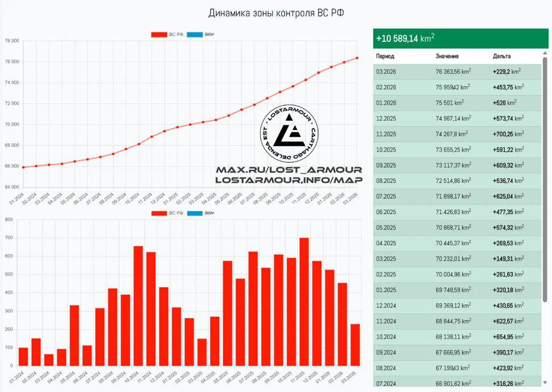Open the LOSTARMOUR.INFO/MAP link
The image size is (552, 392).
click(x=288, y=180)
